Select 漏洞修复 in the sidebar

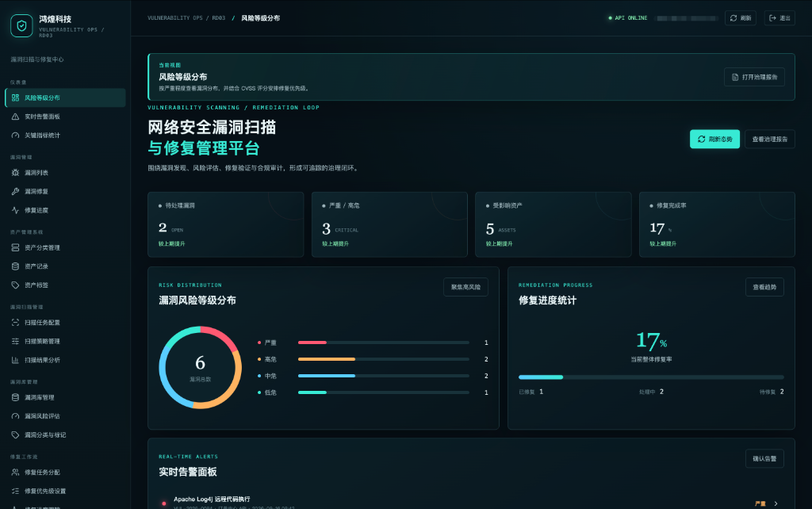(65, 191)
